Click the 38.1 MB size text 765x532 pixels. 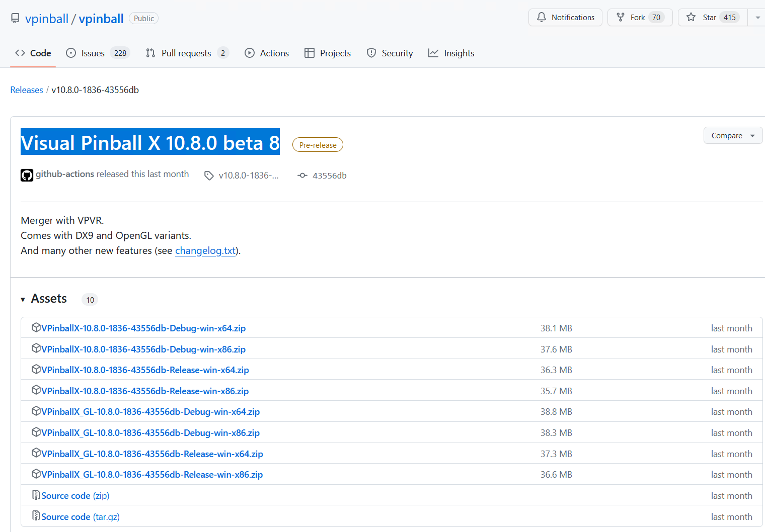556,328
